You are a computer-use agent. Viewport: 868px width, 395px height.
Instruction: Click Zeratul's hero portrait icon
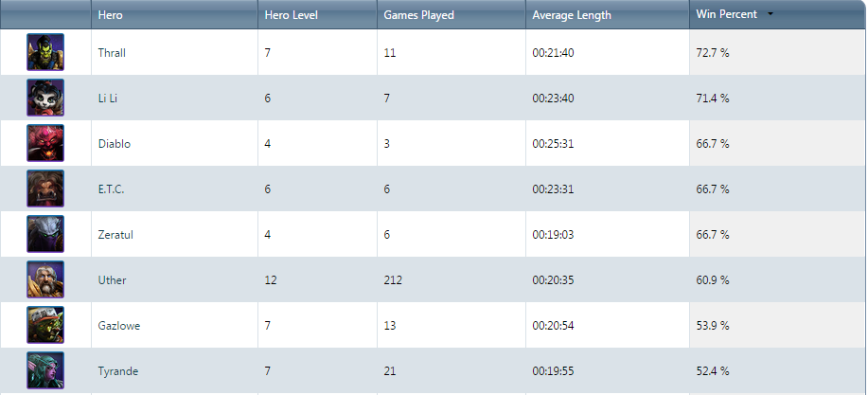45,234
